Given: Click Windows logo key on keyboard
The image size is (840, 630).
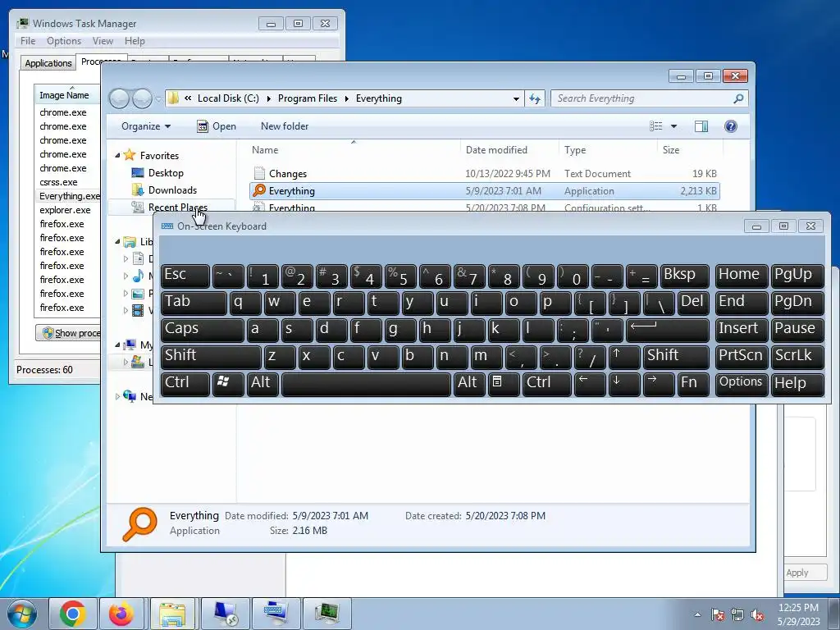Looking at the screenshot, I should pos(228,384).
